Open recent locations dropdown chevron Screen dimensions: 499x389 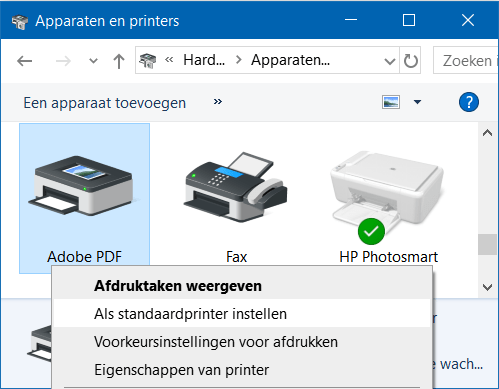(x=94, y=61)
